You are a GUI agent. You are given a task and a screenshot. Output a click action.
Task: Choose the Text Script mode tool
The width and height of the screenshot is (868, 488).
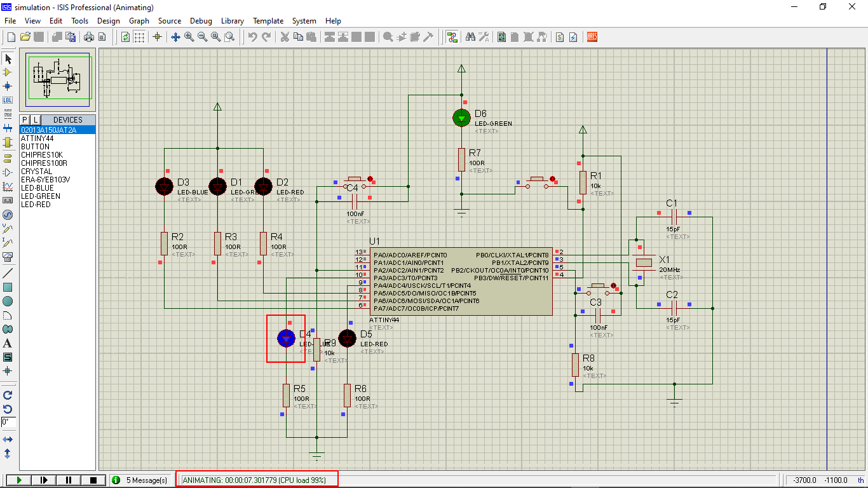tap(8, 114)
